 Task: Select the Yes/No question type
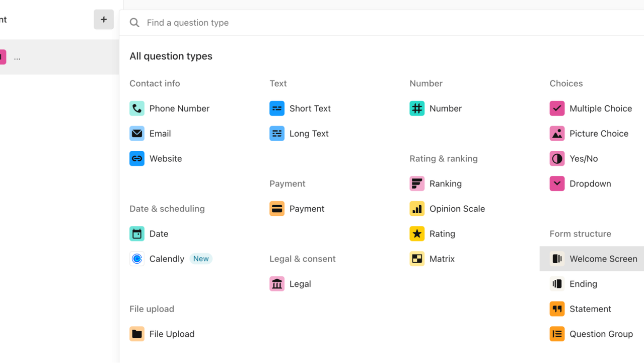point(583,158)
